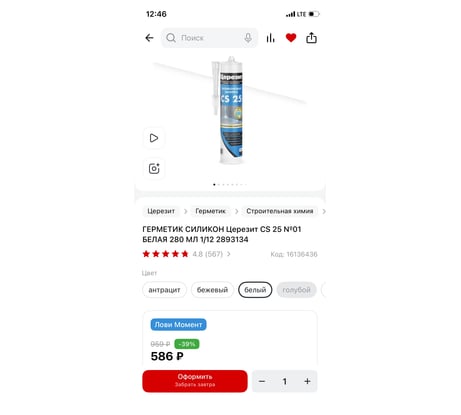Screen dimensions: 461x415
Task: Decrease quantity with the minus button
Action: pyautogui.click(x=262, y=381)
